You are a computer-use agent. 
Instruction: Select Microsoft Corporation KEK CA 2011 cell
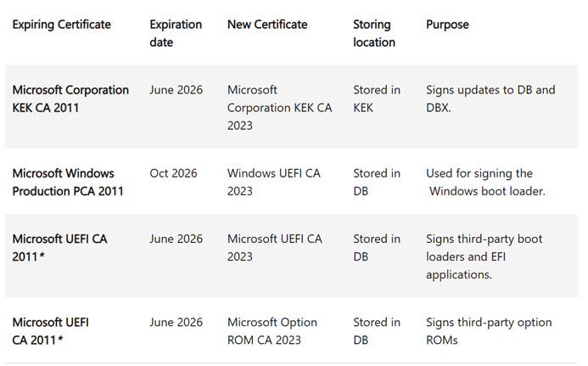pos(70,99)
